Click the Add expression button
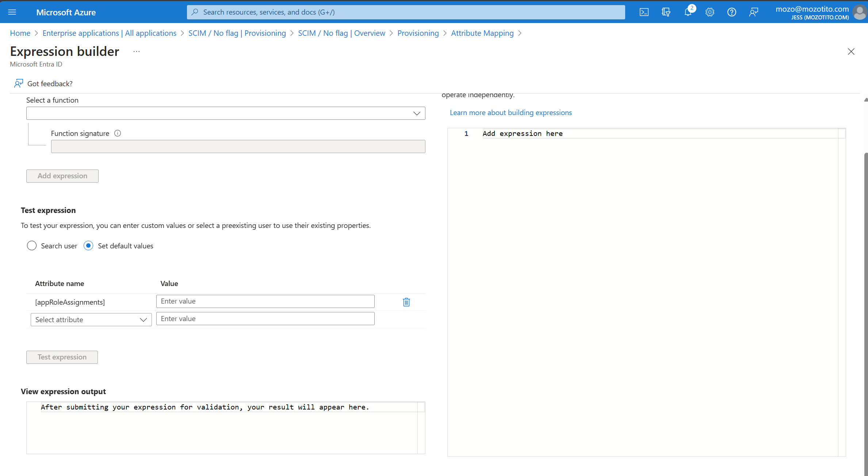The width and height of the screenshot is (868, 476). [62, 175]
